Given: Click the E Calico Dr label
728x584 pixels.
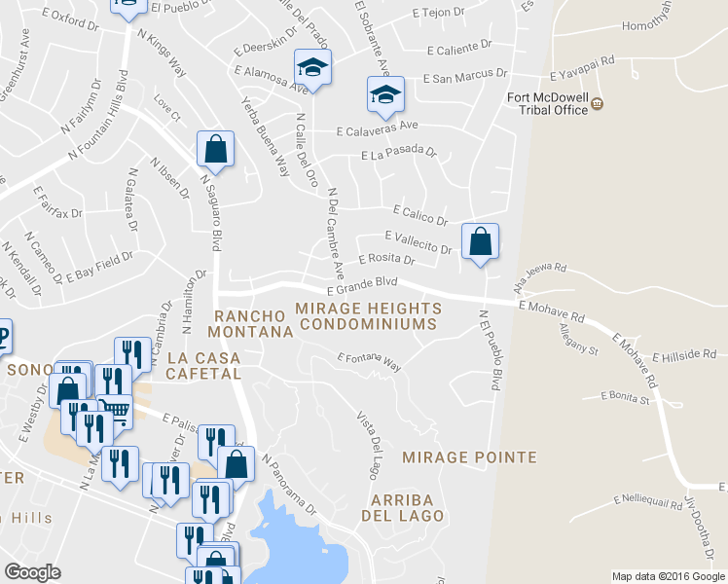Looking at the screenshot, I should pyautogui.click(x=420, y=215).
